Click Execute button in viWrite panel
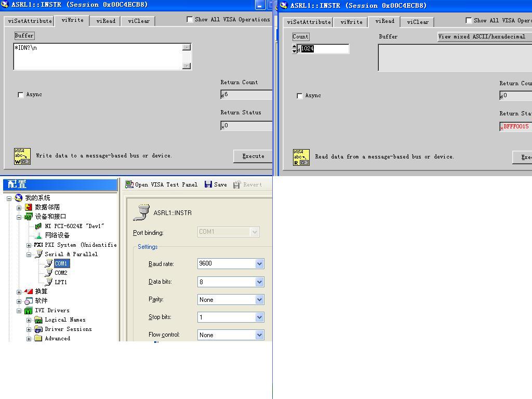The width and height of the screenshot is (532, 399). [253, 156]
